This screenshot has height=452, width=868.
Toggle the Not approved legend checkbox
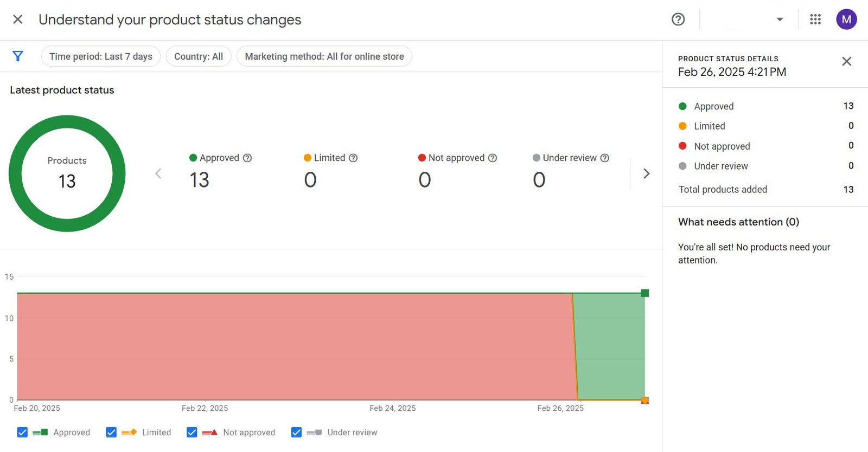point(192,432)
